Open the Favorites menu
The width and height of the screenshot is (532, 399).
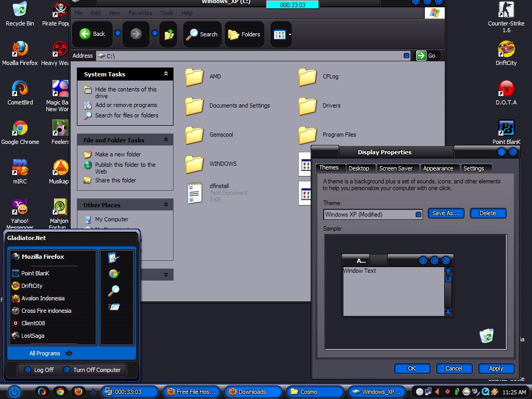140,13
